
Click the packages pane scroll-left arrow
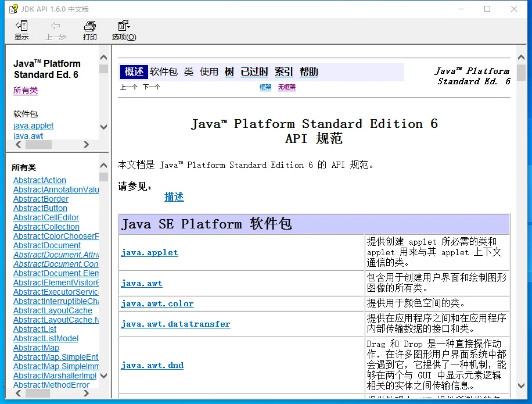(x=19, y=145)
